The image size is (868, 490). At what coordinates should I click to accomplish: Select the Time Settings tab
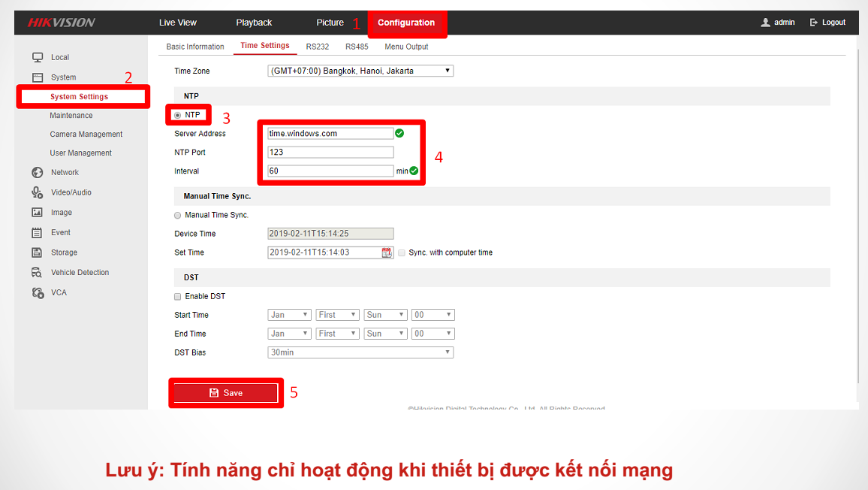[x=264, y=45]
